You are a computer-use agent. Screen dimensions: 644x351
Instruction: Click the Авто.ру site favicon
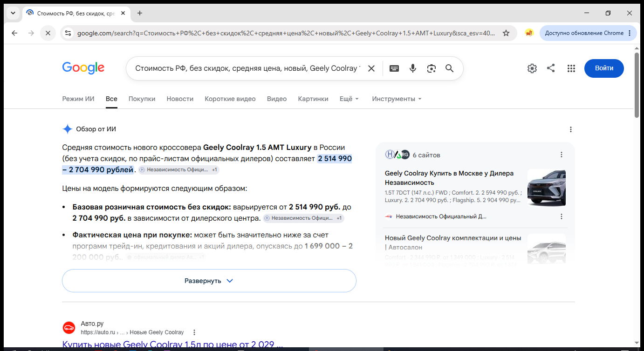69,328
